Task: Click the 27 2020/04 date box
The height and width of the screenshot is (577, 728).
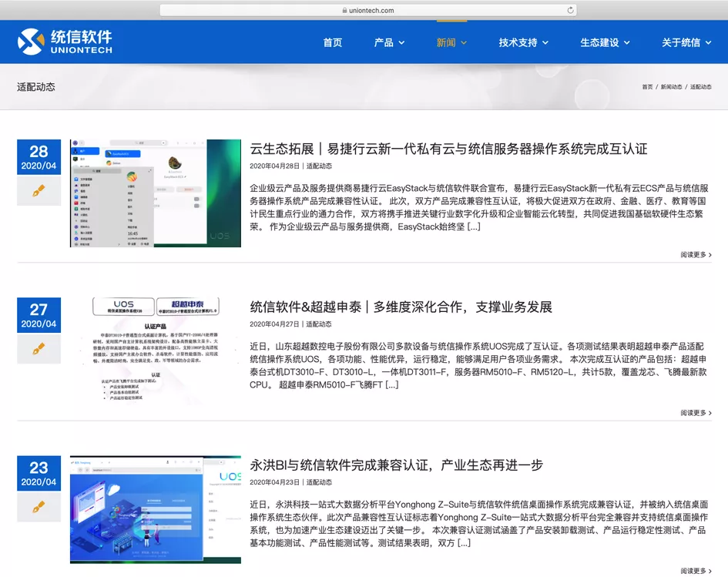Action: (39, 315)
